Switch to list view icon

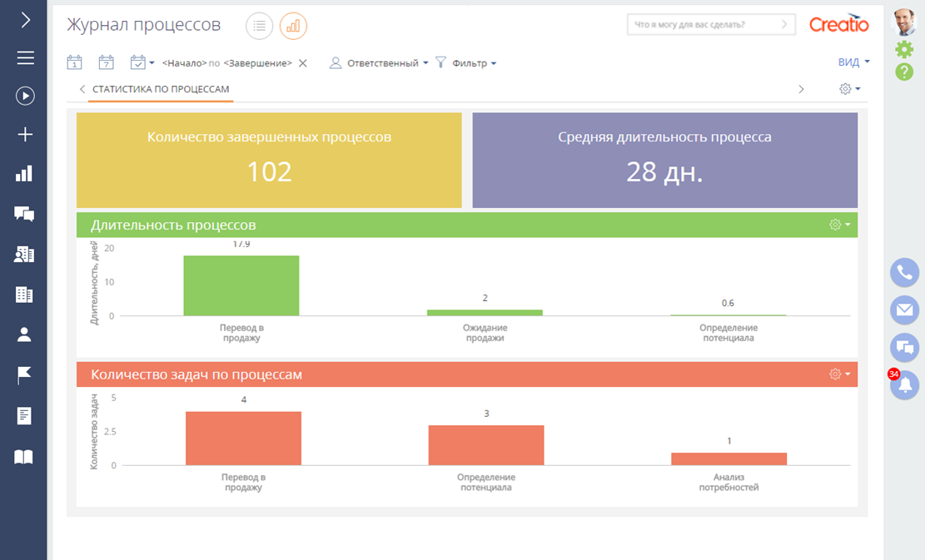(x=259, y=26)
